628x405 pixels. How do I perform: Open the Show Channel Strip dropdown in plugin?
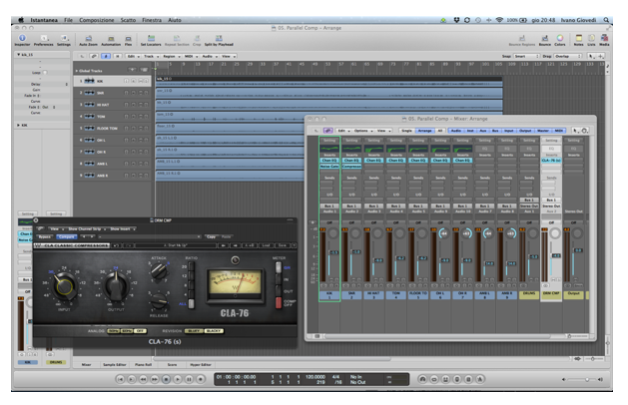pos(87,229)
